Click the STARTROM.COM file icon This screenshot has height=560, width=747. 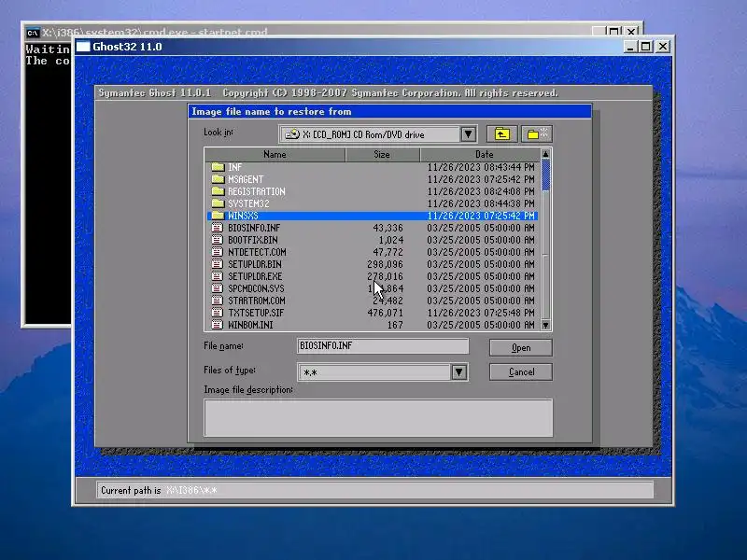218,301
